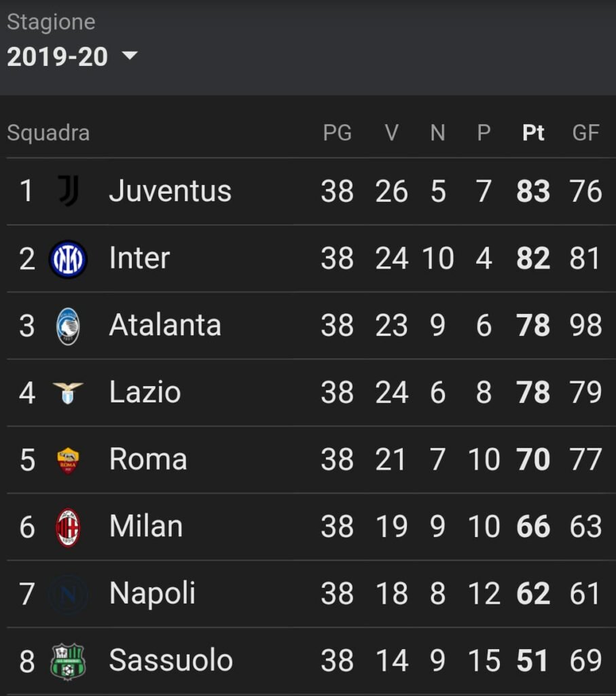Click the Lazio eagle logo
This screenshot has height=696, width=616.
68,393
